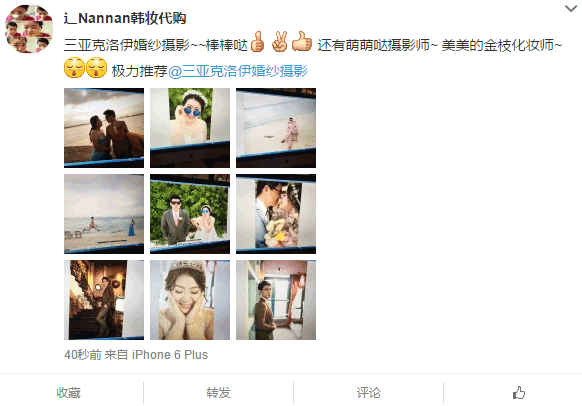Open the kissing couple with bouquet thumbnail
Viewport: 582px width, 406px height.
pos(276,214)
